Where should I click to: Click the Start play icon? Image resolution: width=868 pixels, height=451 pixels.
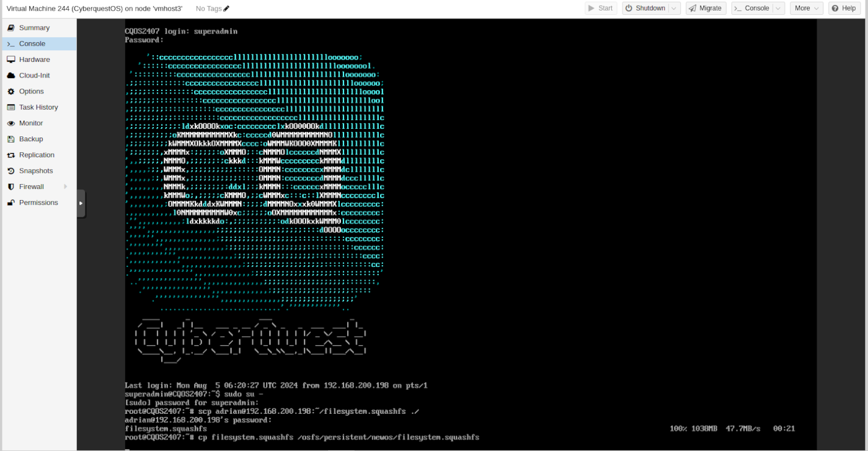coord(591,8)
